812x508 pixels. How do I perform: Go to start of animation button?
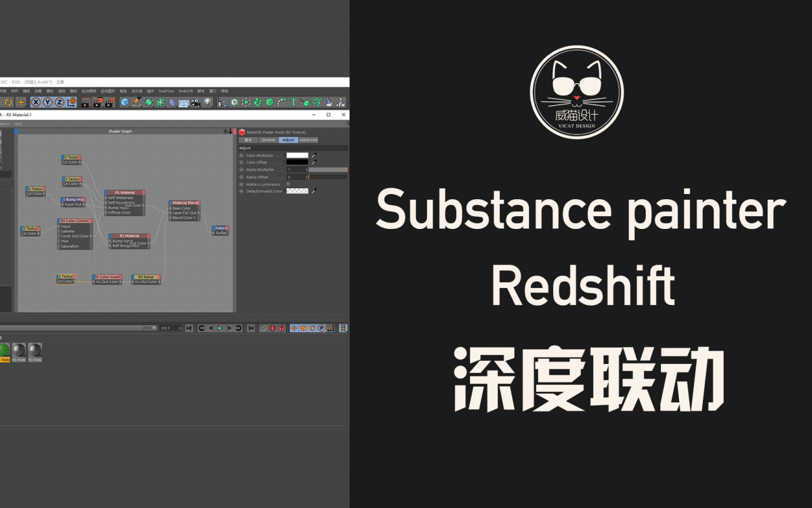pyautogui.click(x=189, y=328)
